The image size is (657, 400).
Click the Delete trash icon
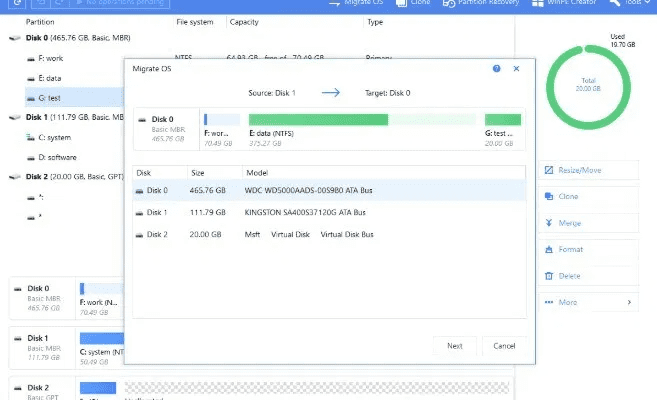pos(549,275)
